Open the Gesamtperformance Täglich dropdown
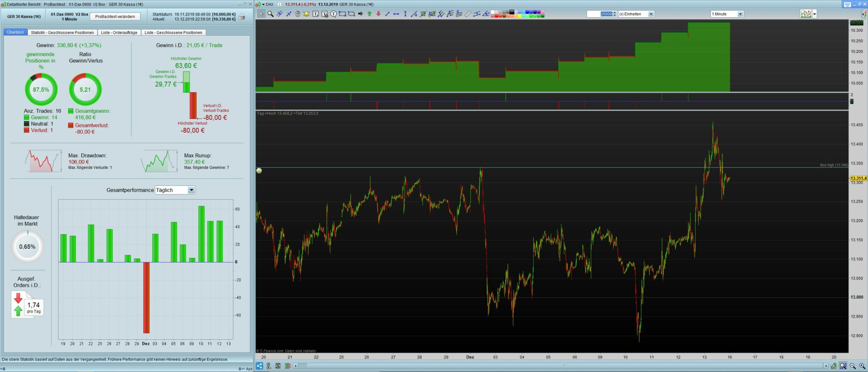The width and height of the screenshot is (868, 372). (x=175, y=190)
